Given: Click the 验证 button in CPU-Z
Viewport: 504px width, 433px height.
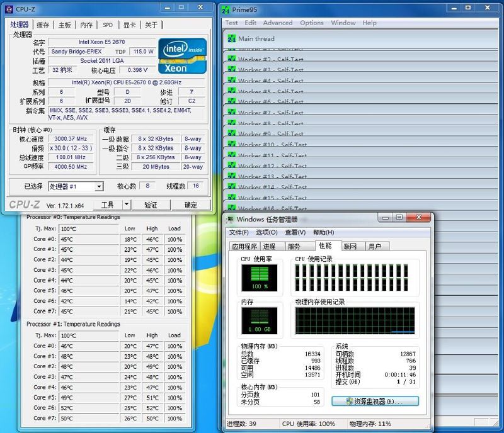Looking at the screenshot, I should point(151,204).
